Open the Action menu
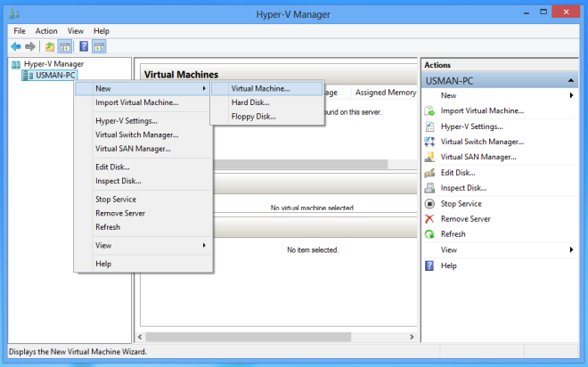 pyautogui.click(x=46, y=31)
